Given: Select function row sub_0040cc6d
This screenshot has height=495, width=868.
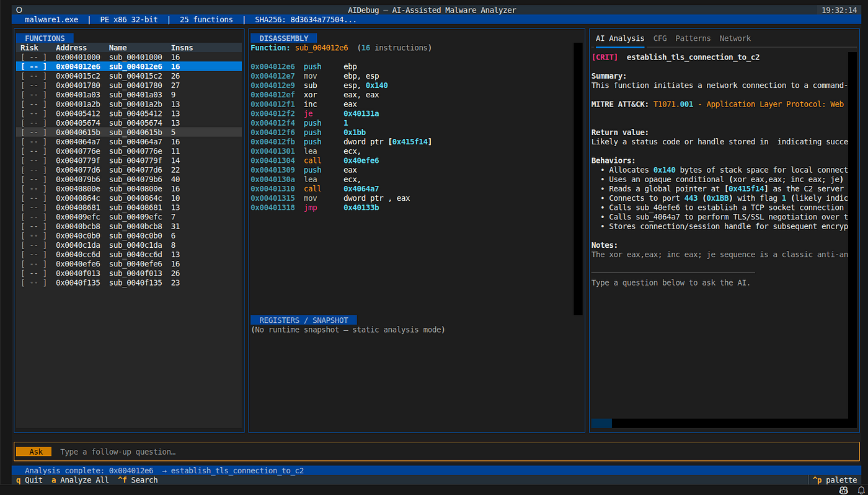Looking at the screenshot, I should click(129, 255).
